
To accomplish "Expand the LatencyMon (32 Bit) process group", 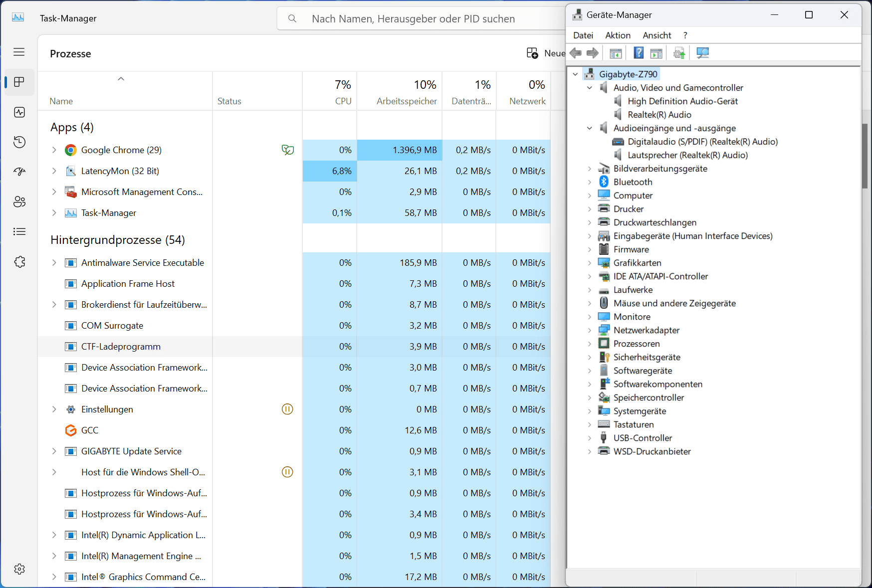I will tap(54, 171).
